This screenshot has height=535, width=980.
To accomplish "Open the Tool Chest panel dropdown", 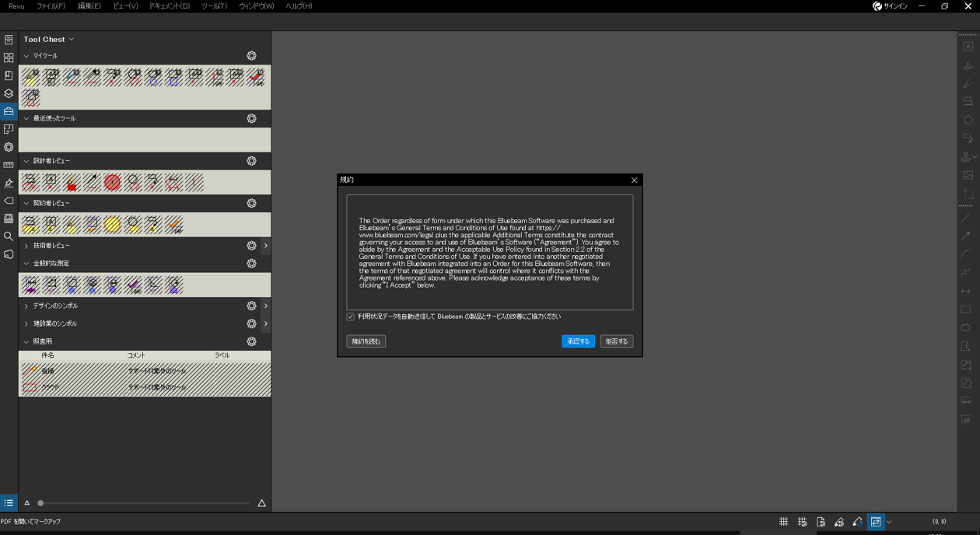I will click(x=48, y=39).
